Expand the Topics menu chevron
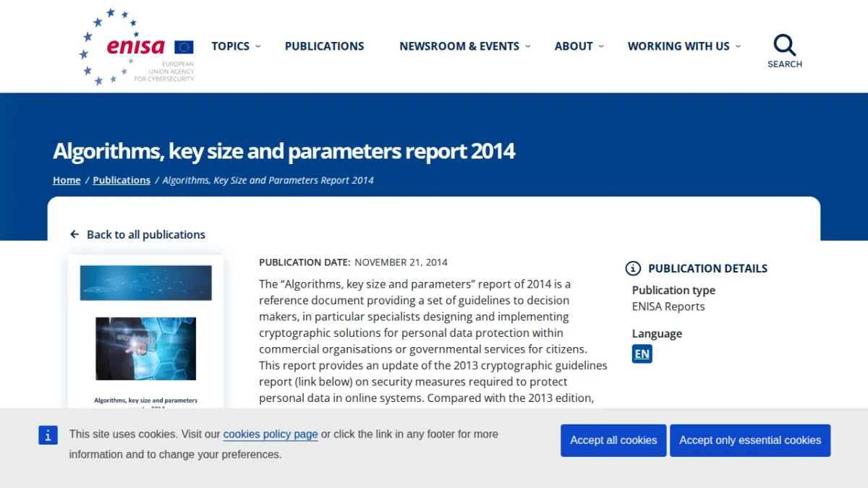Image resolution: width=868 pixels, height=488 pixels. click(258, 46)
